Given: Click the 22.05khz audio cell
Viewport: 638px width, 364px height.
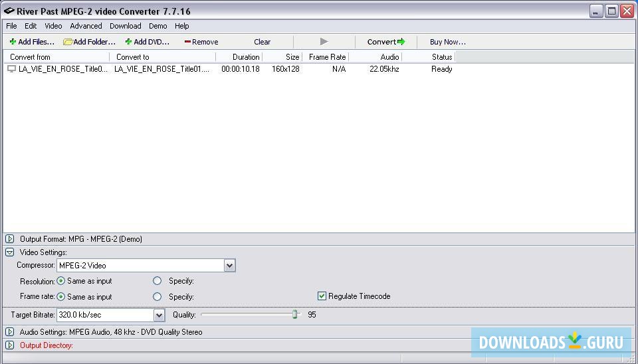Looking at the screenshot, I should point(384,69).
